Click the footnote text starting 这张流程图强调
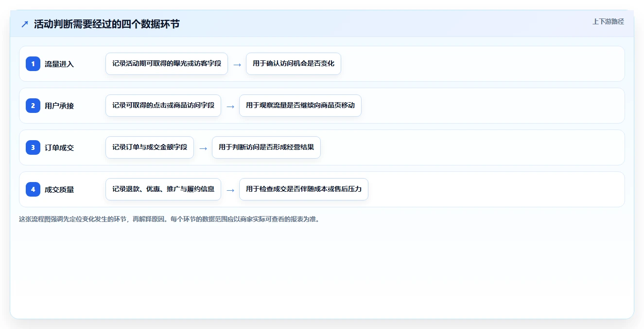 click(x=169, y=219)
